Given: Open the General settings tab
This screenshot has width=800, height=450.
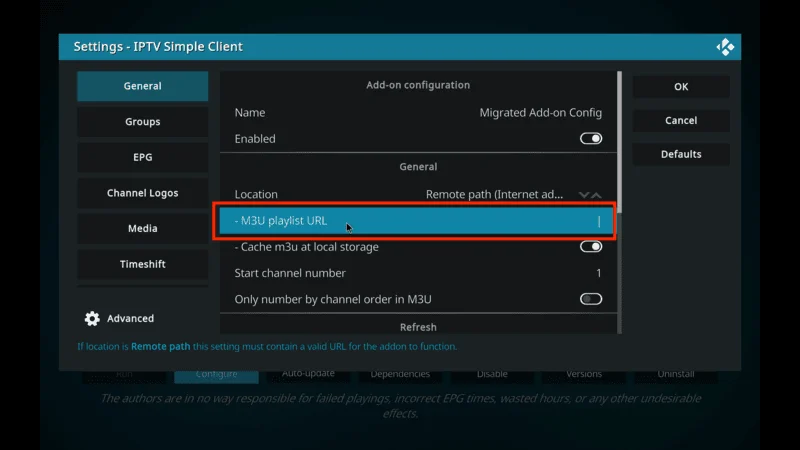Looking at the screenshot, I should pyautogui.click(x=142, y=86).
